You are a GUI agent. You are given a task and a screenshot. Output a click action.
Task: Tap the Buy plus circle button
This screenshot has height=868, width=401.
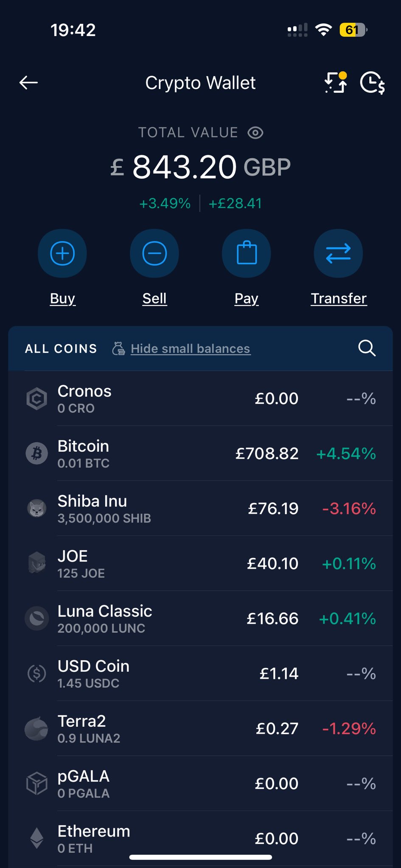click(62, 253)
